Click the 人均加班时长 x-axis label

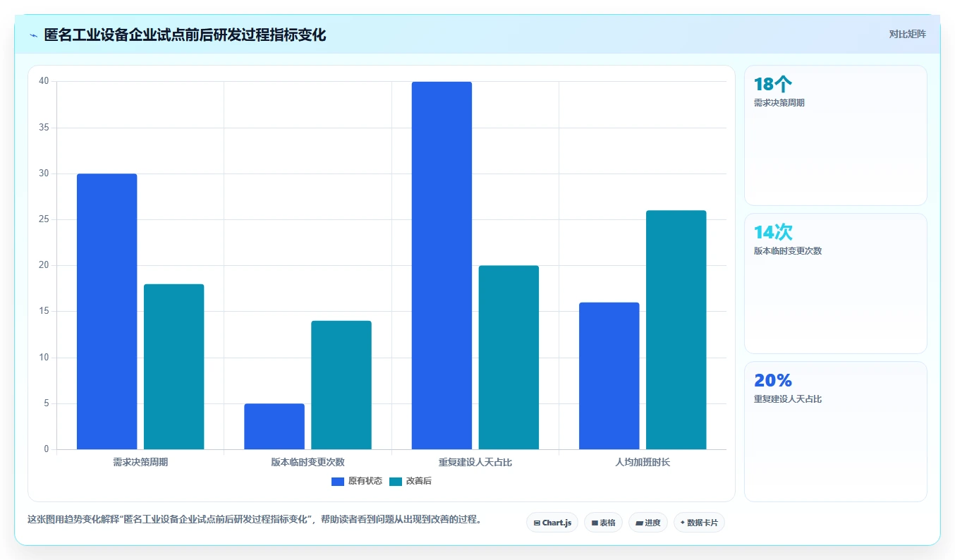tap(643, 463)
